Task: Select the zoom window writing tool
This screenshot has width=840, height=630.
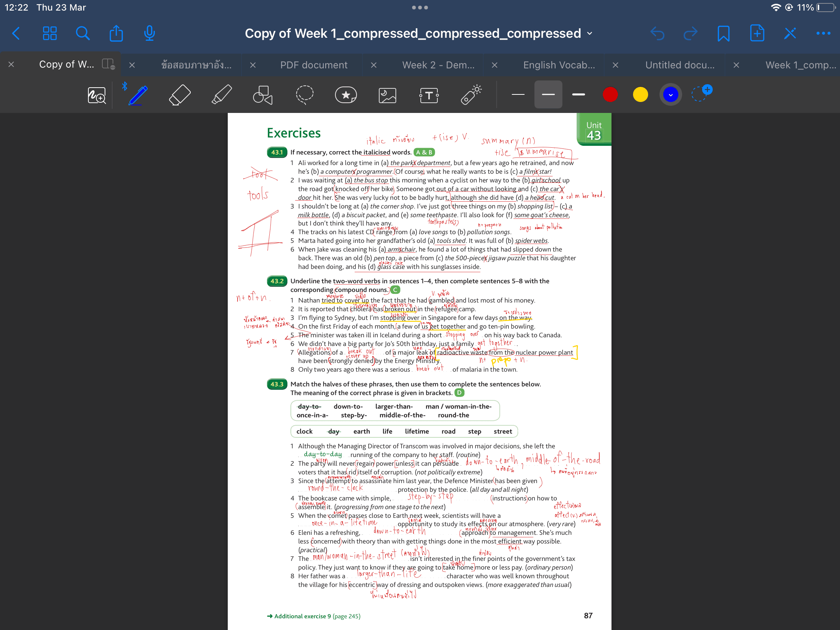Action: 96,95
